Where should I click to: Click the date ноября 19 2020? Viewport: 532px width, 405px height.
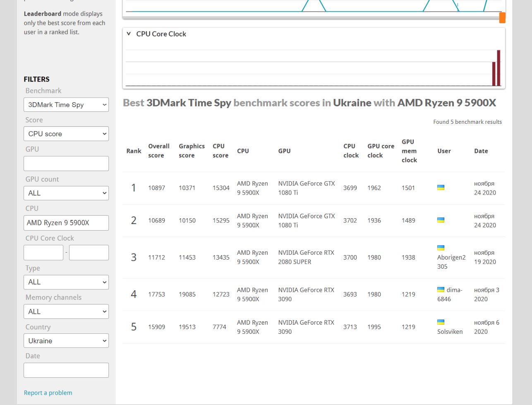(485, 257)
